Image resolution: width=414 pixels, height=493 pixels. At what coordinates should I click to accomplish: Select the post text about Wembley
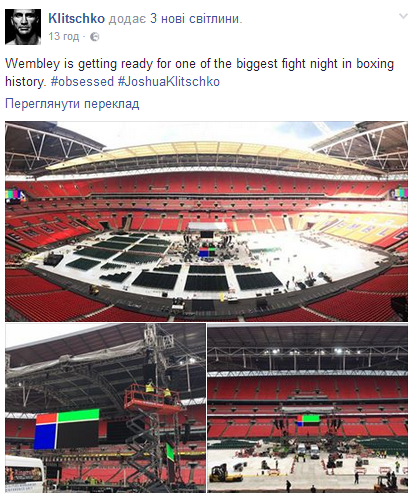point(199,72)
